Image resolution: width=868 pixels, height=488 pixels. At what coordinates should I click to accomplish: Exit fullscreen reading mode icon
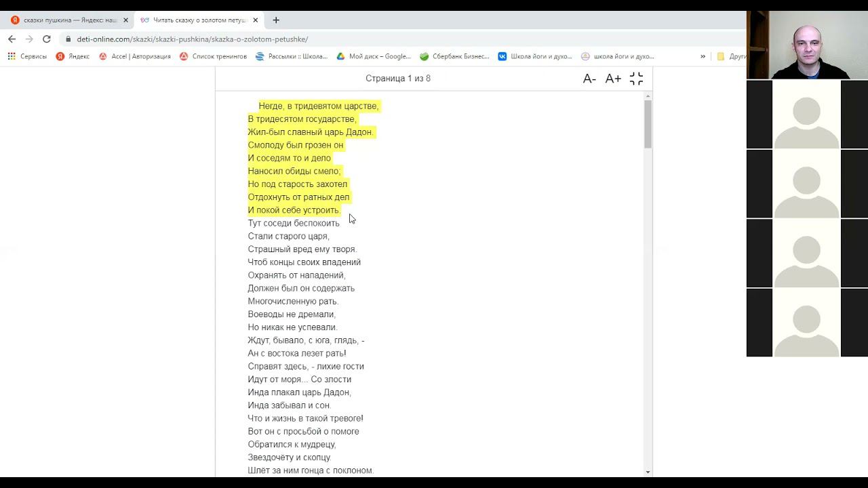(x=636, y=79)
